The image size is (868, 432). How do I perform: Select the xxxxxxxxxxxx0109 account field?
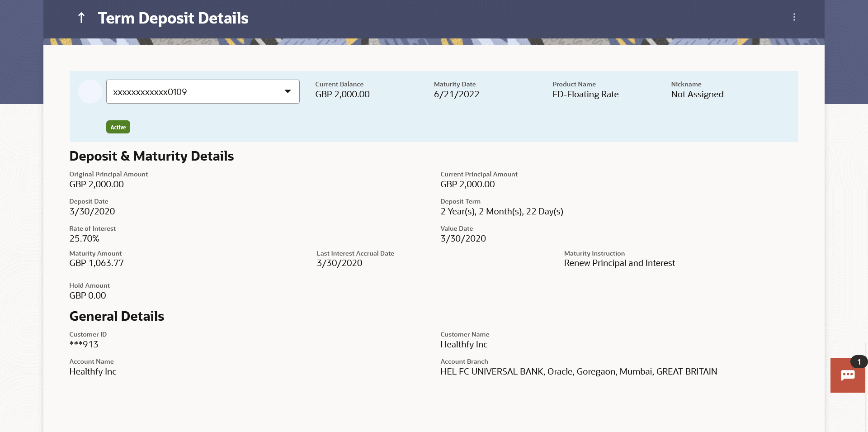point(203,91)
